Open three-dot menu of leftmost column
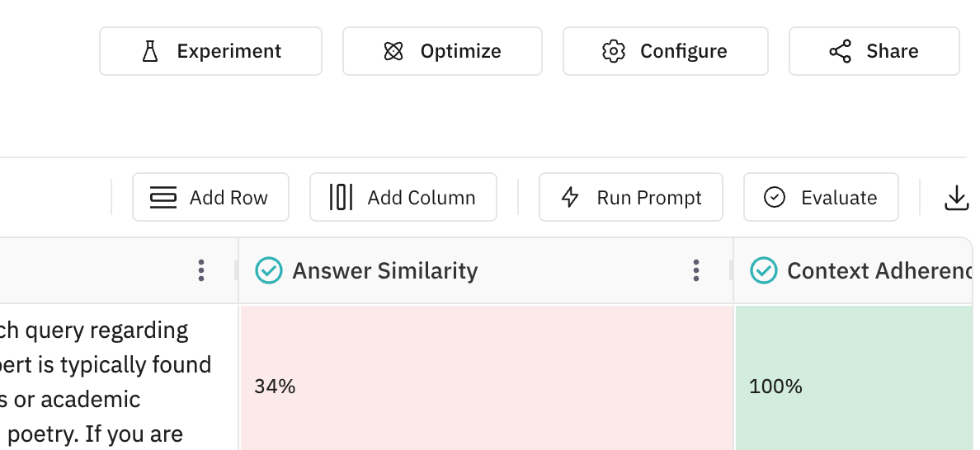 [x=201, y=270]
